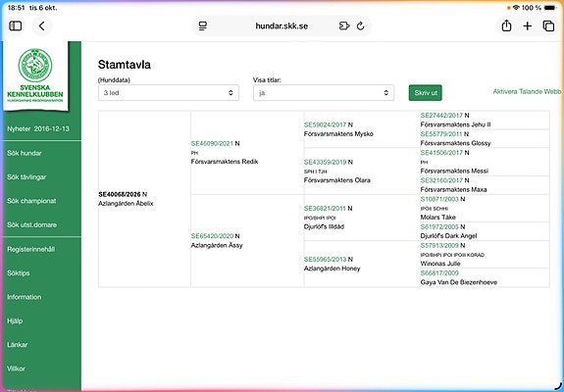Show the tab overview icon
The height and width of the screenshot is (392, 564).
point(548,25)
